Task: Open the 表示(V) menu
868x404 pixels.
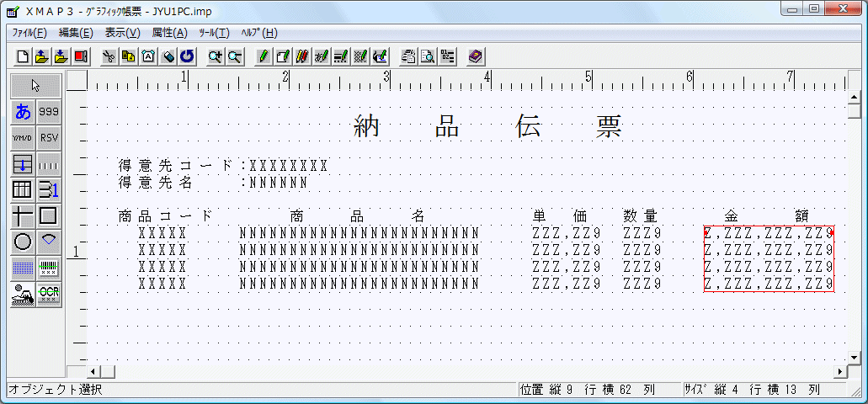Action: 122,33
